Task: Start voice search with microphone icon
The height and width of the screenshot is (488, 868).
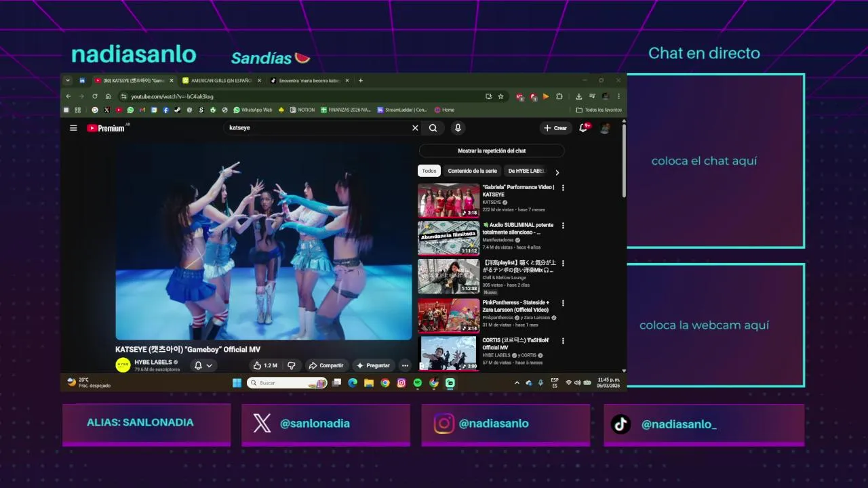Action: tap(458, 128)
